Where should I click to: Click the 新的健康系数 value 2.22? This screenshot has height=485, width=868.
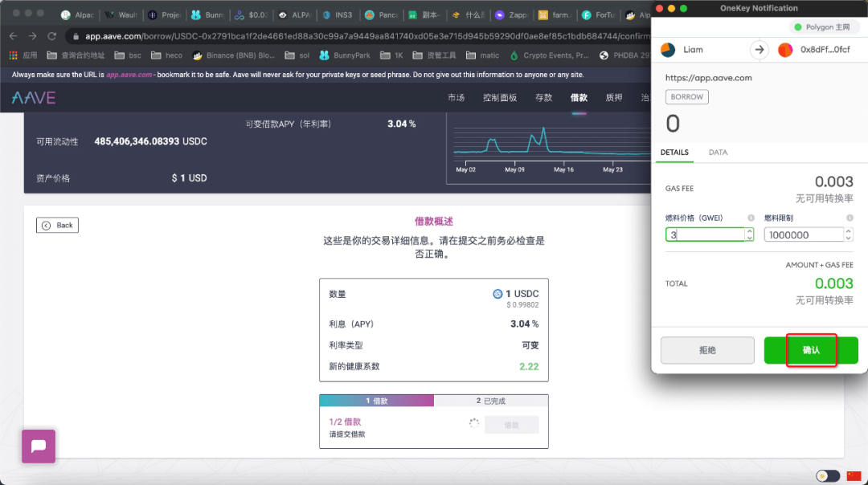pos(529,367)
